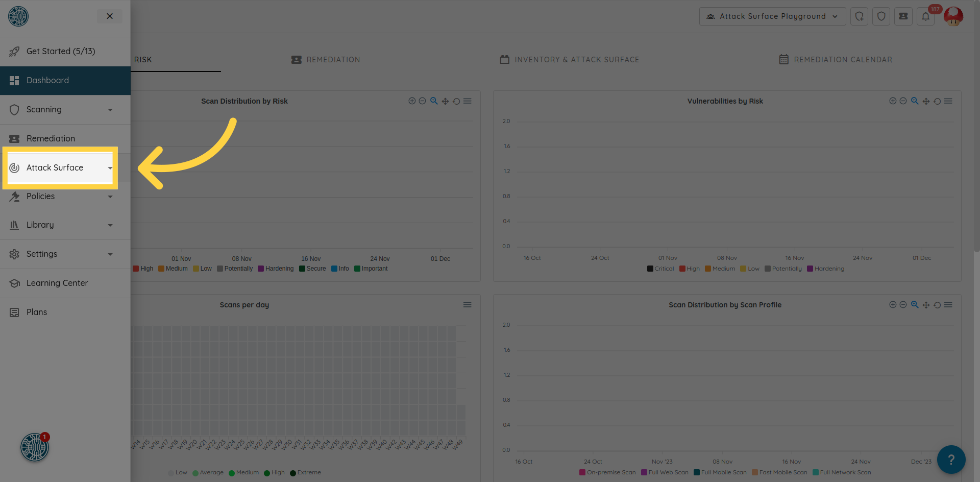Click reset zoom icon on Scan Distribution by Risk chart
This screenshot has width=980, height=482.
pyautogui.click(x=456, y=101)
